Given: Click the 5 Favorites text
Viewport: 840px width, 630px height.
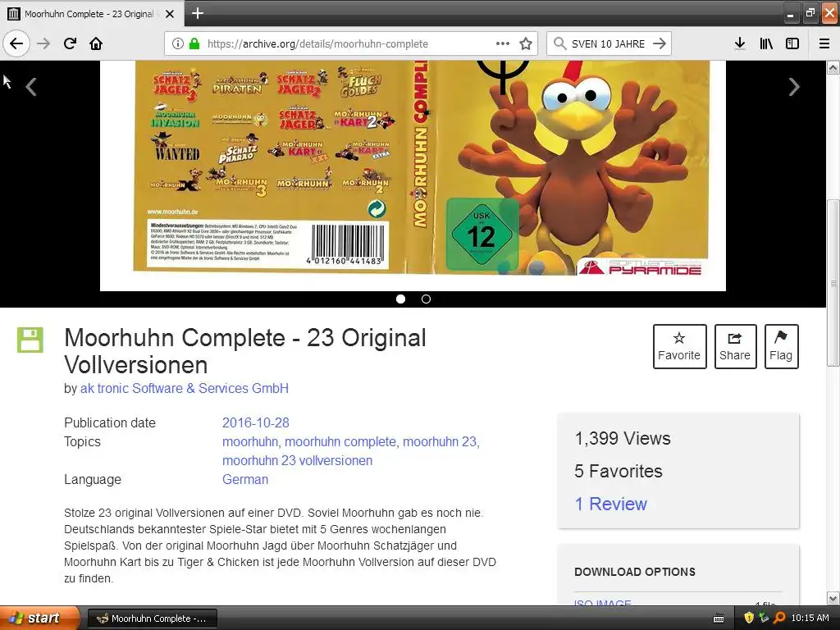Looking at the screenshot, I should coord(619,472).
